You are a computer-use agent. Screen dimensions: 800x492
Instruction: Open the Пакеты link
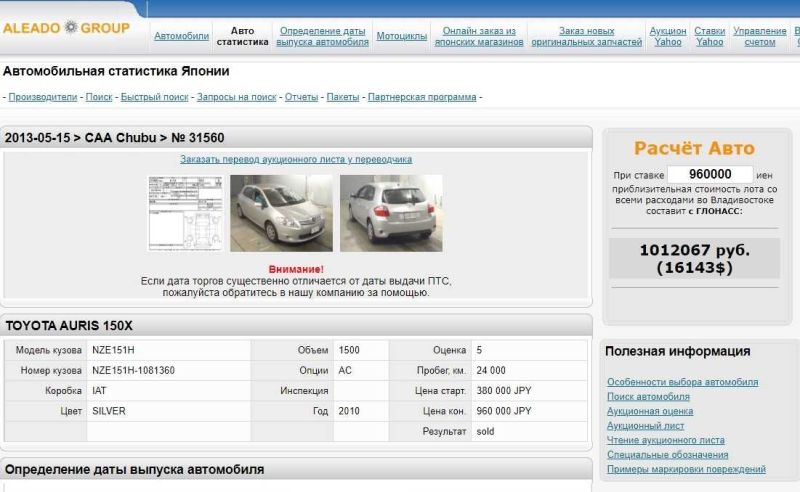[343, 97]
